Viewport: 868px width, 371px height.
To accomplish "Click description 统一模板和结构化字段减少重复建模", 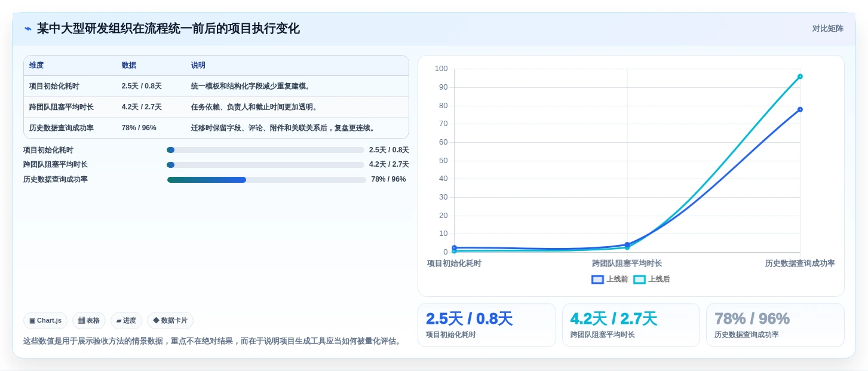I will (251, 86).
